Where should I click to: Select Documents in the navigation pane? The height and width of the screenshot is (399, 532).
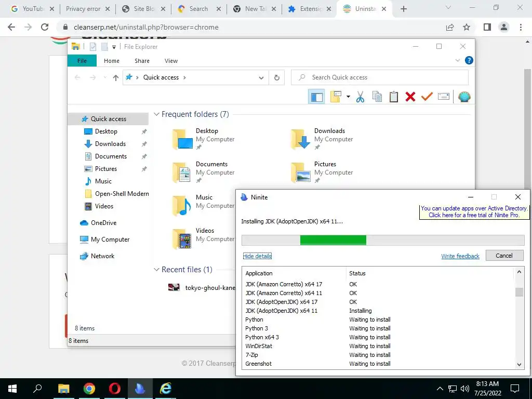point(111,156)
